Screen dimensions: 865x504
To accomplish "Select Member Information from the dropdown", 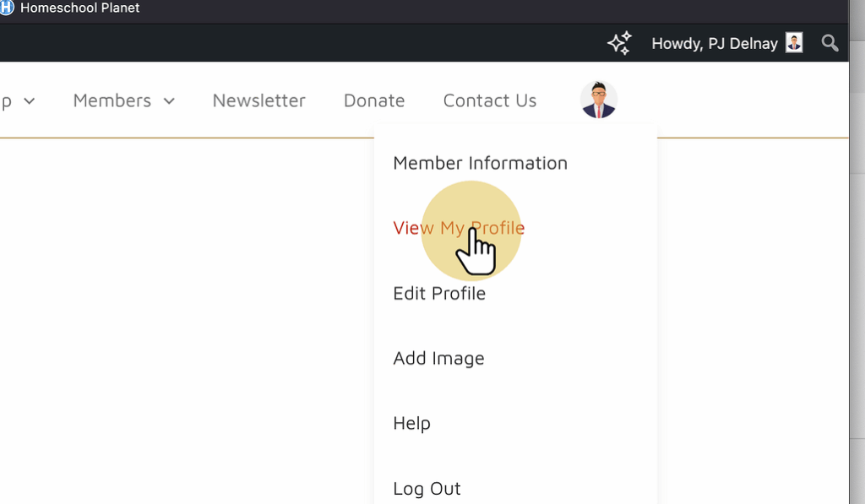I will coord(480,163).
